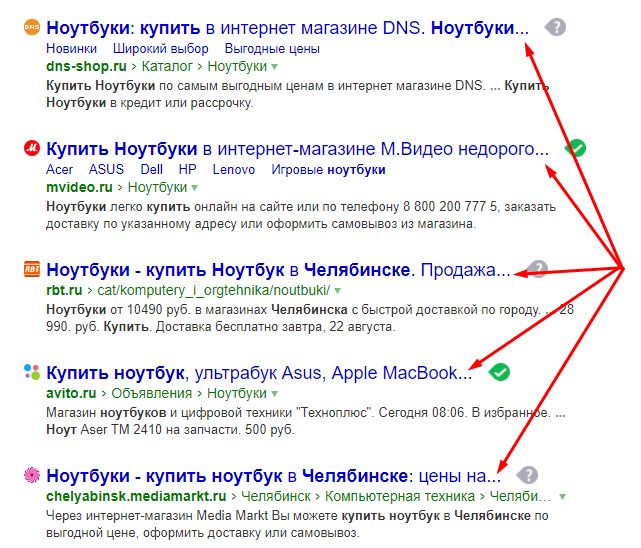Open the 'Новинки' sitelink
Viewport: 641px width, 548px height.
72,49
